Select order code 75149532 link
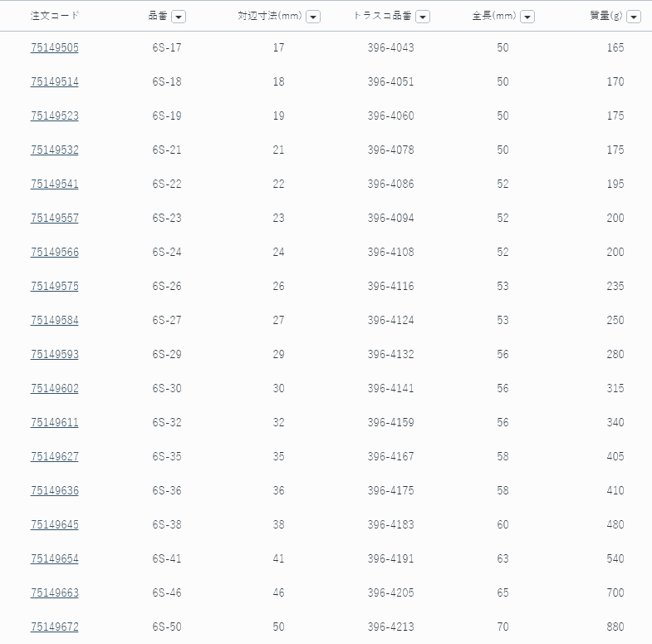 click(55, 150)
